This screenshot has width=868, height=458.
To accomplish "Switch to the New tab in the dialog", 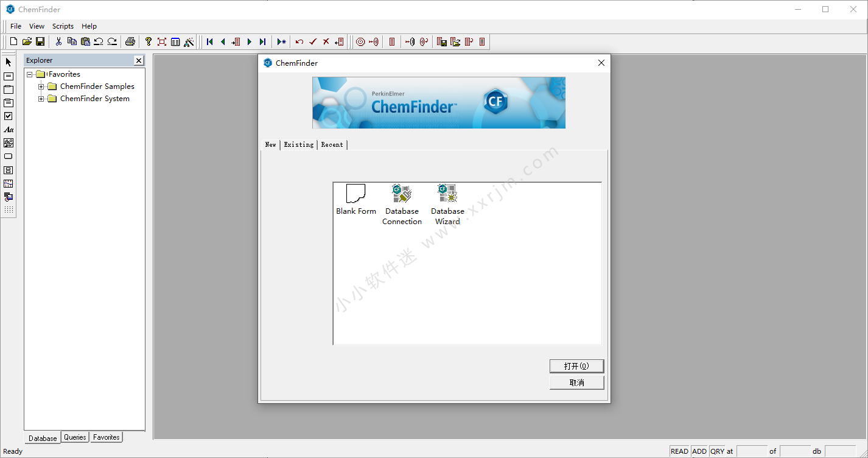I will (x=271, y=144).
